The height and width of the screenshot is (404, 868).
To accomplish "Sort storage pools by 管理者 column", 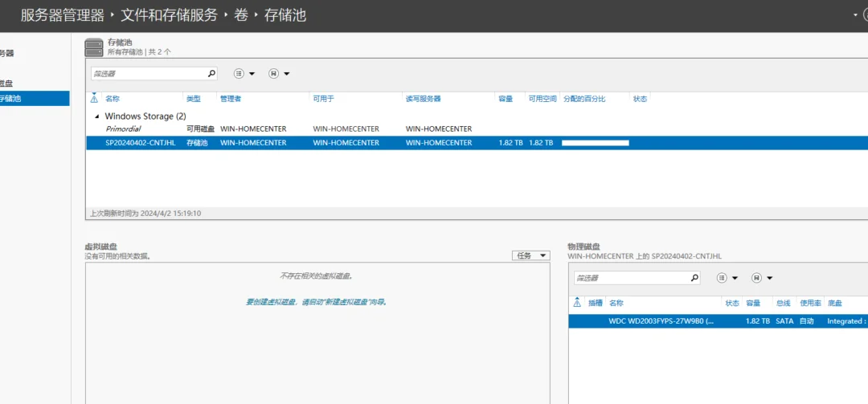I will pyautogui.click(x=231, y=99).
